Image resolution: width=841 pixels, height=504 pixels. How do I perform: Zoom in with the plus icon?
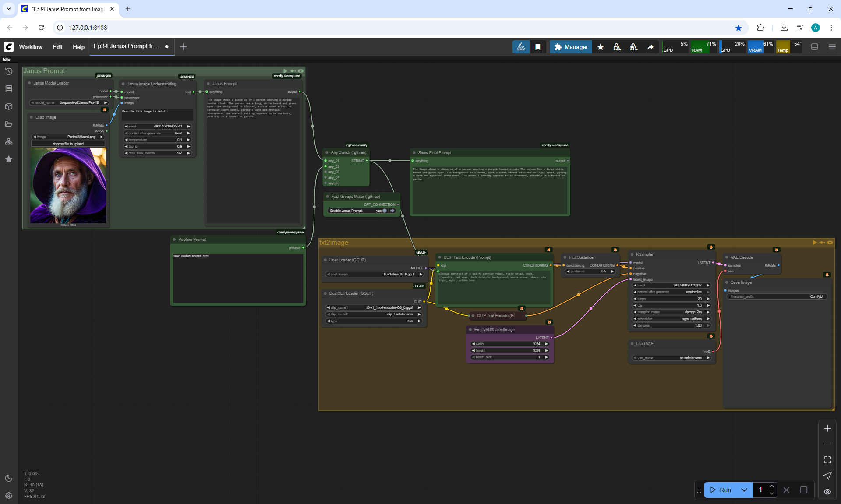[x=827, y=428]
